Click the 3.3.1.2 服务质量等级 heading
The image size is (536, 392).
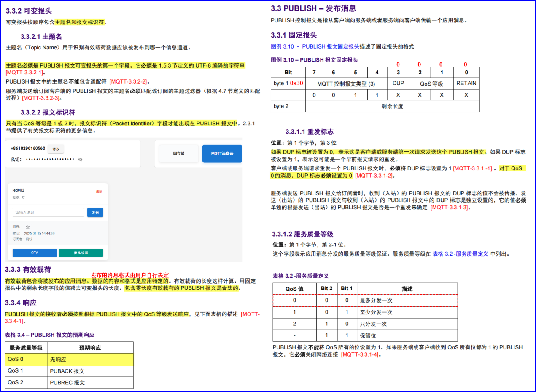(303, 234)
